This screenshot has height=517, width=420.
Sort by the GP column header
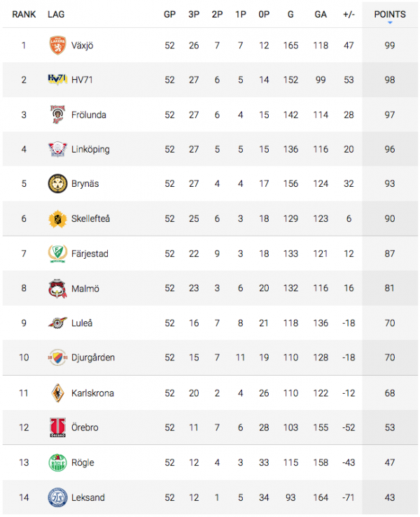[169, 15]
